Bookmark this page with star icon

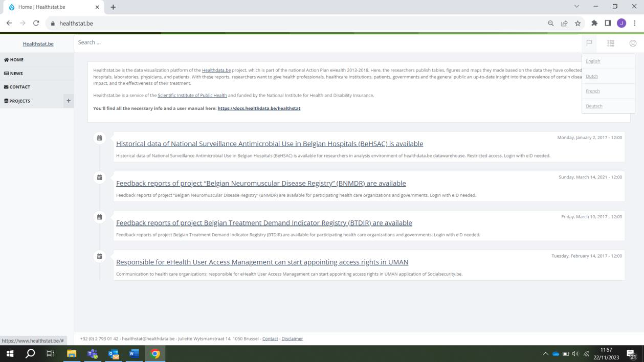(578, 23)
